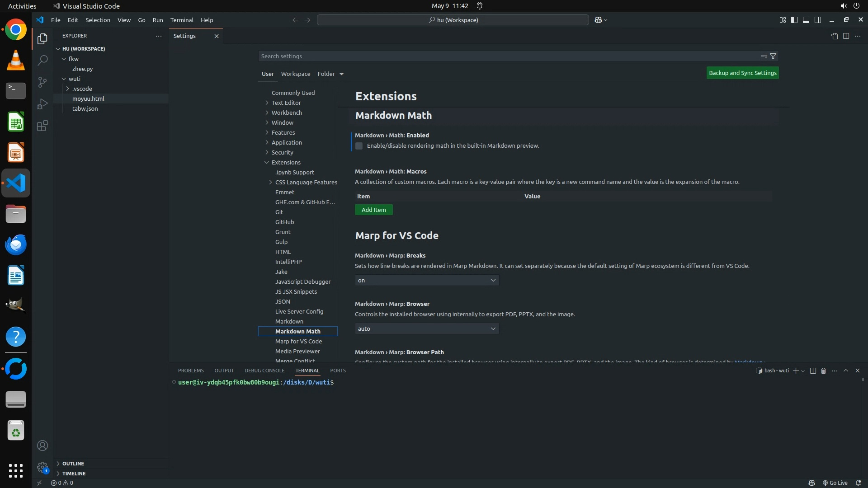This screenshot has height=488, width=868.
Task: Kill terminal with trash icon
Action: coord(823,371)
